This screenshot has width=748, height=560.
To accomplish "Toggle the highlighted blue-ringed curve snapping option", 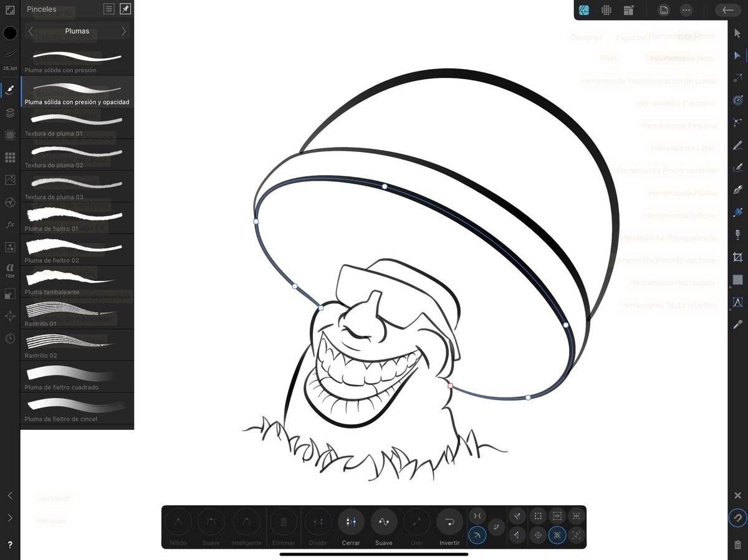I will pos(477,535).
